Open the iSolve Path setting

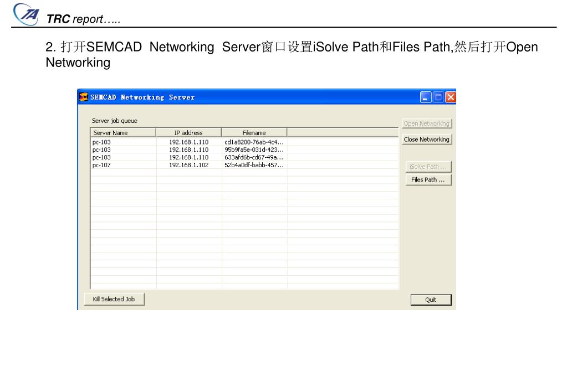coord(428,167)
